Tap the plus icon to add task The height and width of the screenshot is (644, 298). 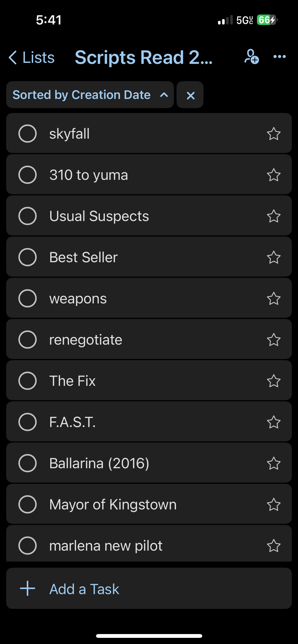tap(28, 588)
